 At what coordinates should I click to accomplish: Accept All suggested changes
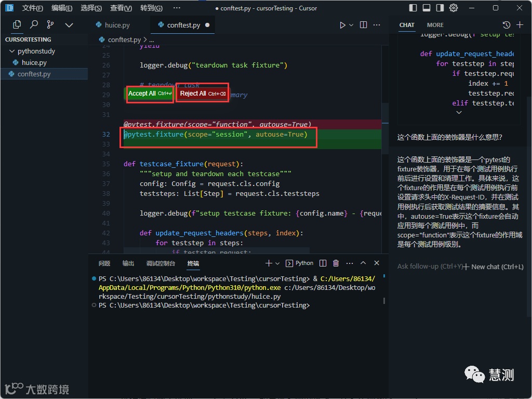150,94
